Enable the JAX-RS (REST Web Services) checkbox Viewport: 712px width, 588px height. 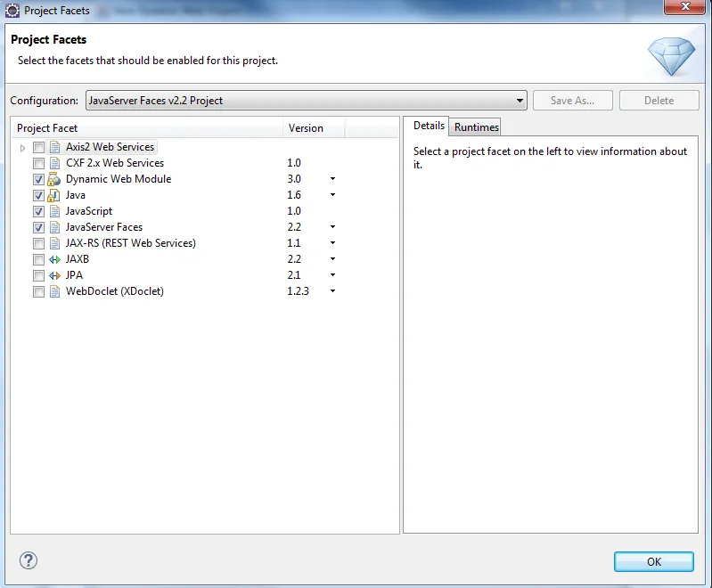point(38,243)
